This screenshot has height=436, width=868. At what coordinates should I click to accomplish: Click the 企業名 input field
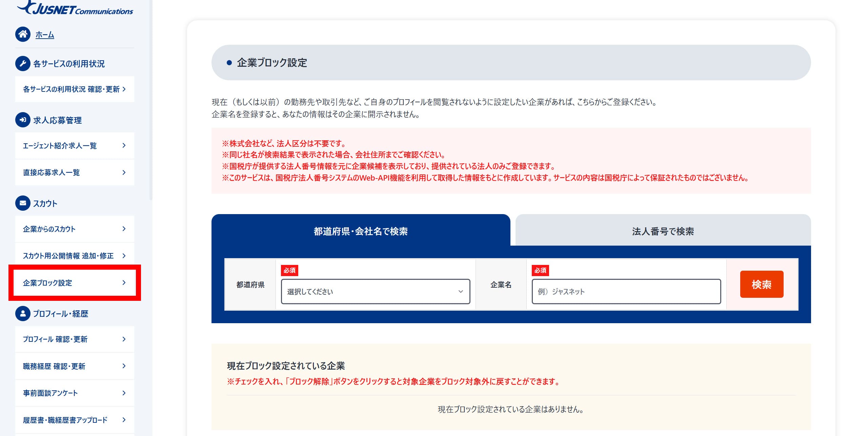pyautogui.click(x=626, y=291)
